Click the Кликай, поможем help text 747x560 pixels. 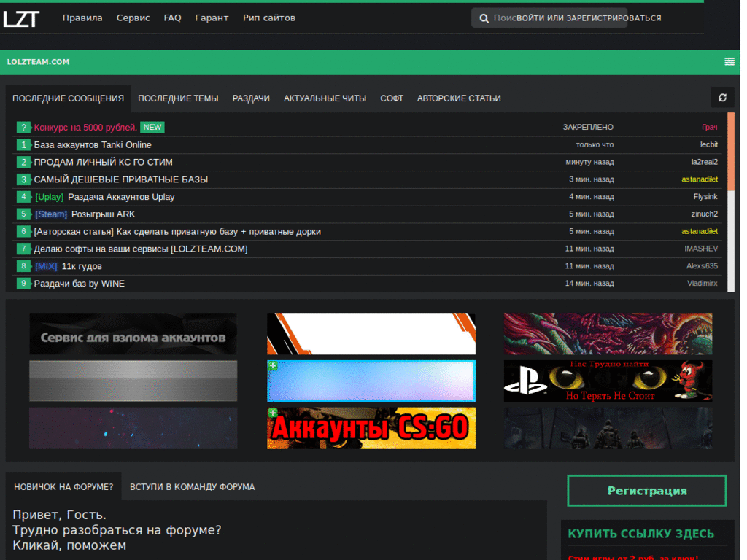(x=69, y=545)
